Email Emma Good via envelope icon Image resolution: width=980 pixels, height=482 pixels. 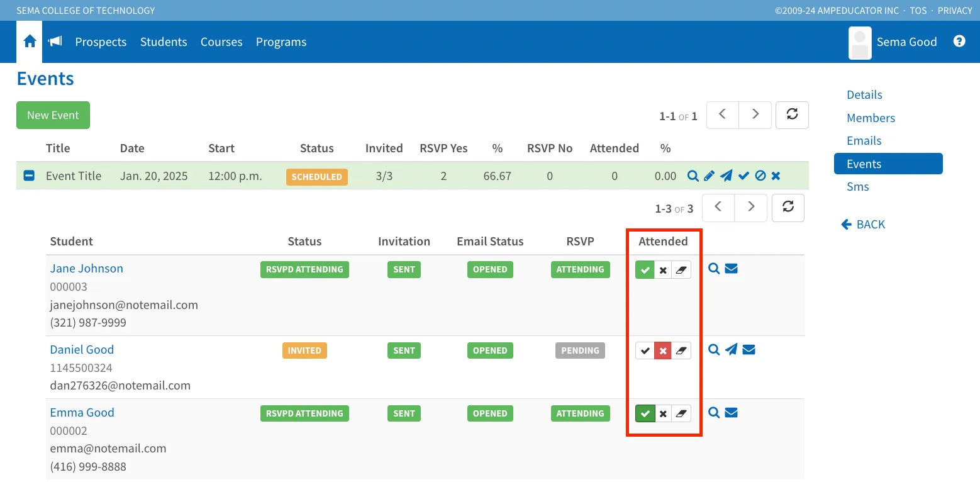click(731, 413)
